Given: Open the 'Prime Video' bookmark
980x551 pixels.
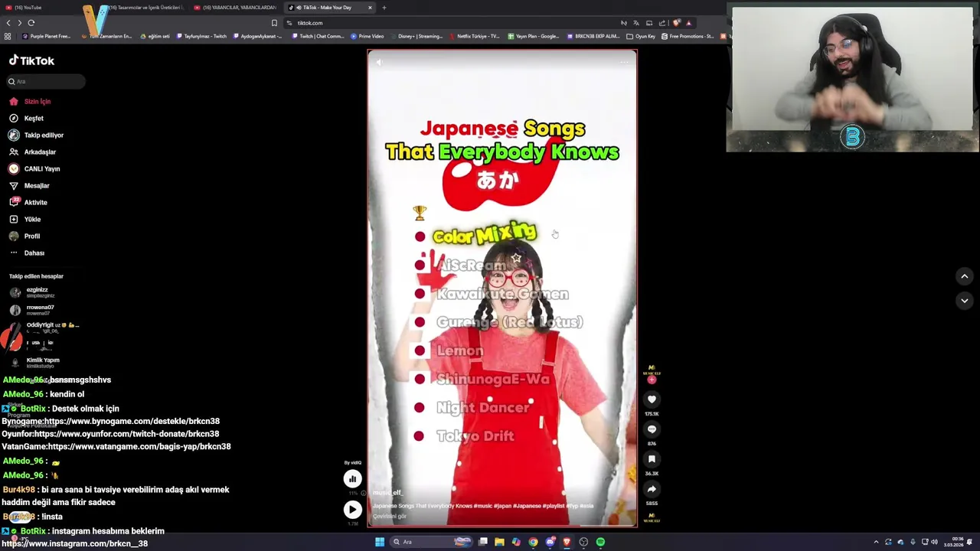Looking at the screenshot, I should pyautogui.click(x=367, y=36).
